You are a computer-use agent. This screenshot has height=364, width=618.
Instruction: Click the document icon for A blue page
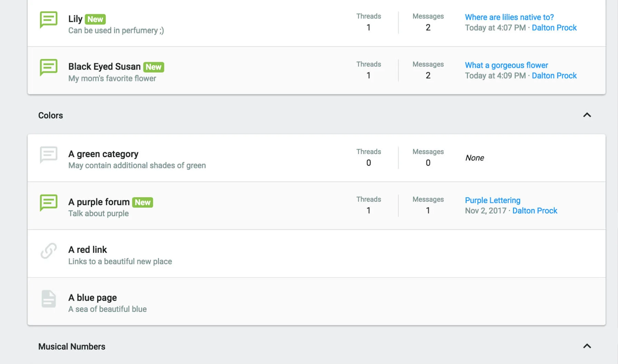click(x=48, y=298)
